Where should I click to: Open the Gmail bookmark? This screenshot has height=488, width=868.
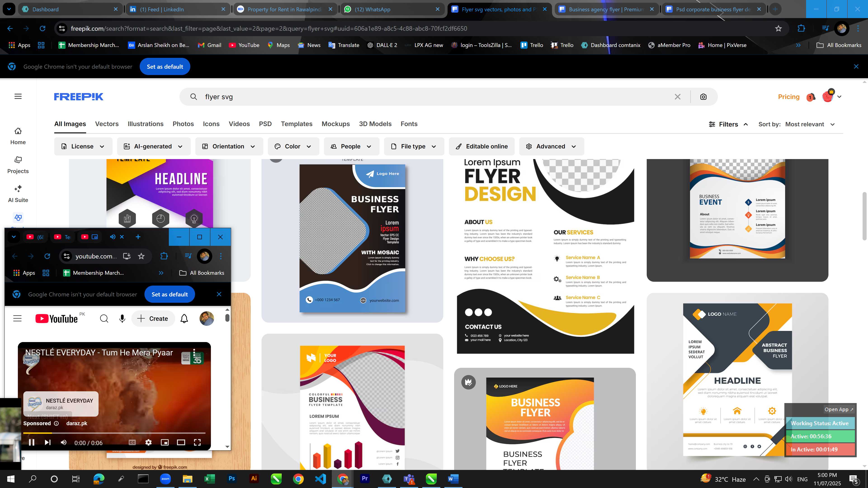pos(209,45)
